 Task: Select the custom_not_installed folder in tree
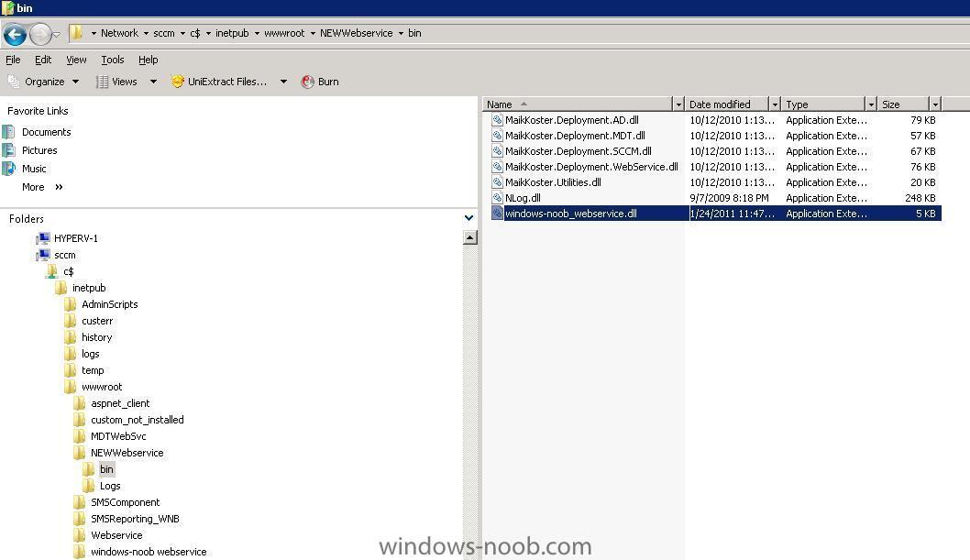point(138,421)
